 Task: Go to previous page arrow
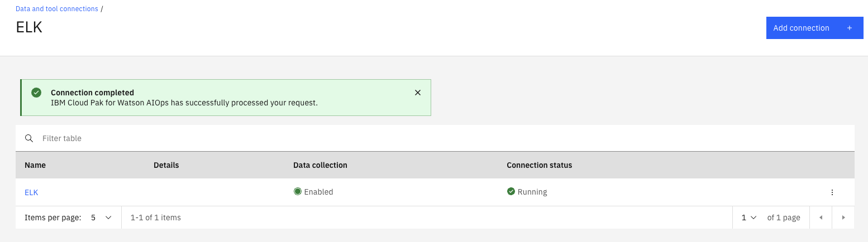(x=821, y=217)
